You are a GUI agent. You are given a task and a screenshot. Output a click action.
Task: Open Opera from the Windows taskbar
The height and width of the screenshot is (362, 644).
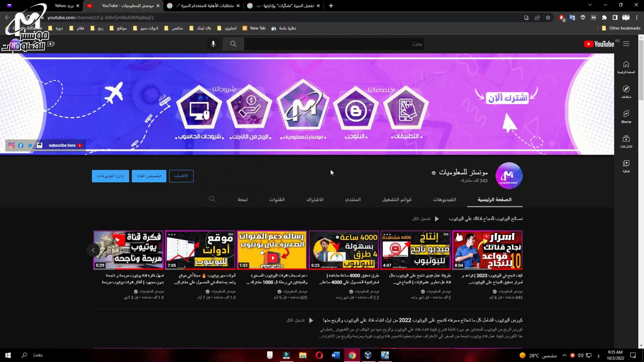[319, 355]
